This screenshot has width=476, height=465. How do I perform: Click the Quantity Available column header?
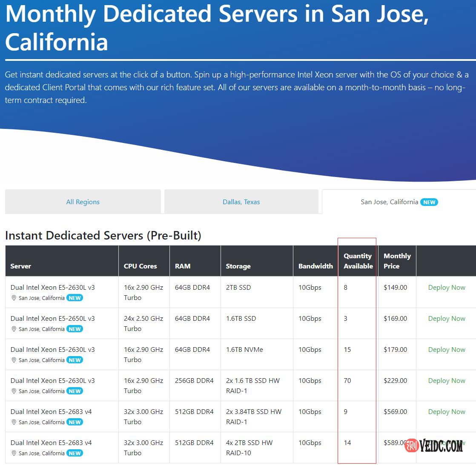[358, 261]
